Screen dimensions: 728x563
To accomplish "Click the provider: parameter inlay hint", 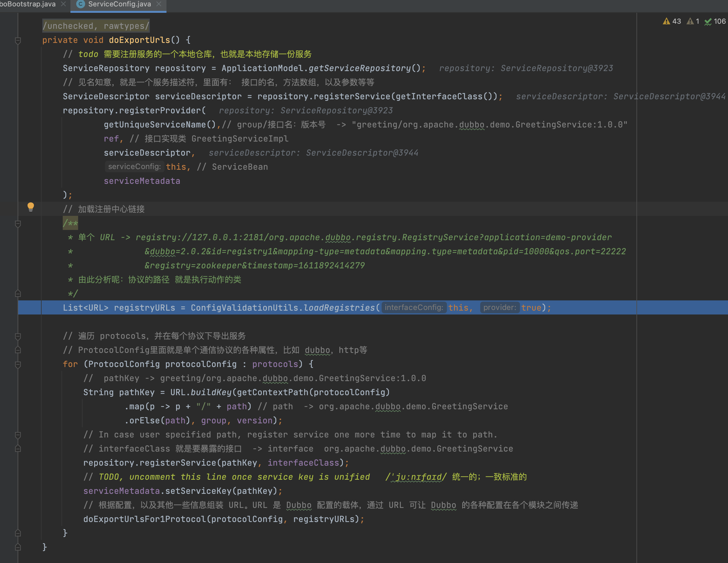I will click(x=499, y=307).
